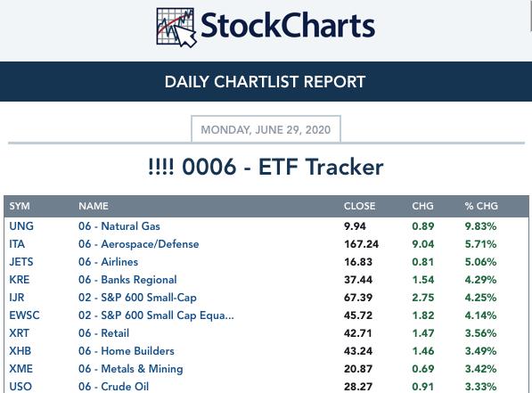The width and height of the screenshot is (532, 393).
Task: Click the 06 - Airlines name link
Action: pyautogui.click(x=108, y=262)
